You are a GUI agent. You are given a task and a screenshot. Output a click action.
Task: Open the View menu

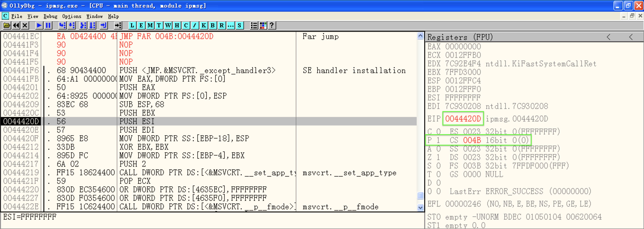pos(33,16)
